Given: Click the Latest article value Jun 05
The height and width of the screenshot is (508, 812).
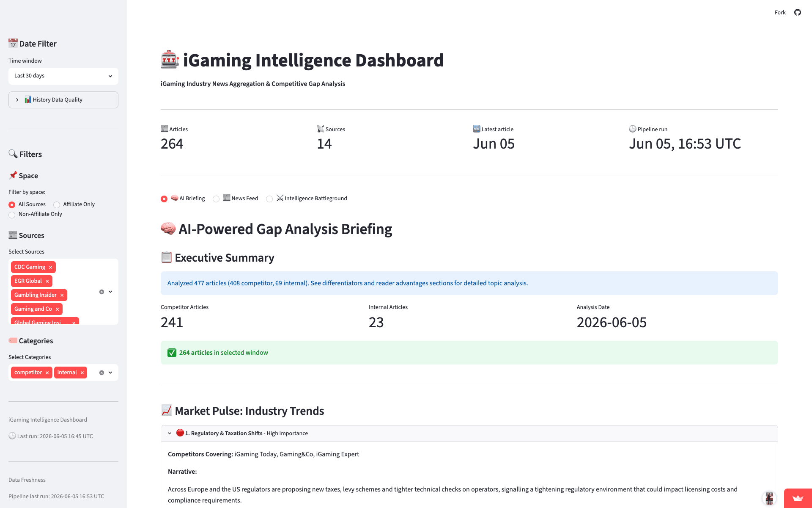Looking at the screenshot, I should 494,144.
